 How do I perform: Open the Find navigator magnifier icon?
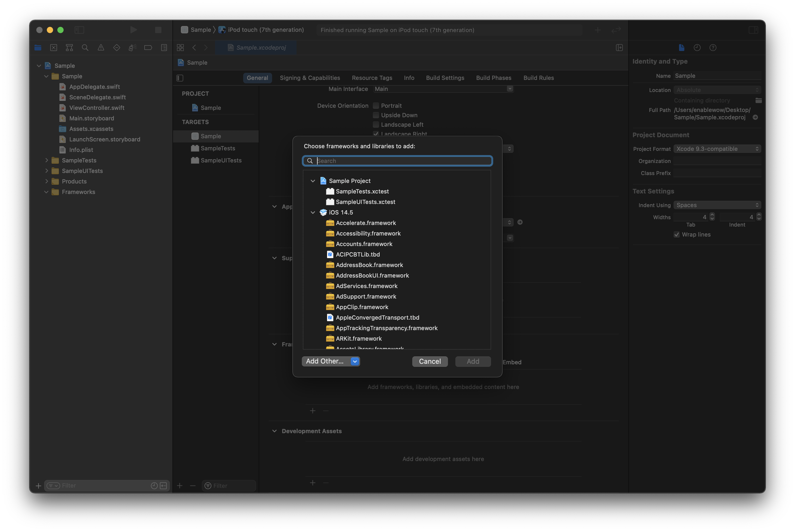[x=85, y=48]
